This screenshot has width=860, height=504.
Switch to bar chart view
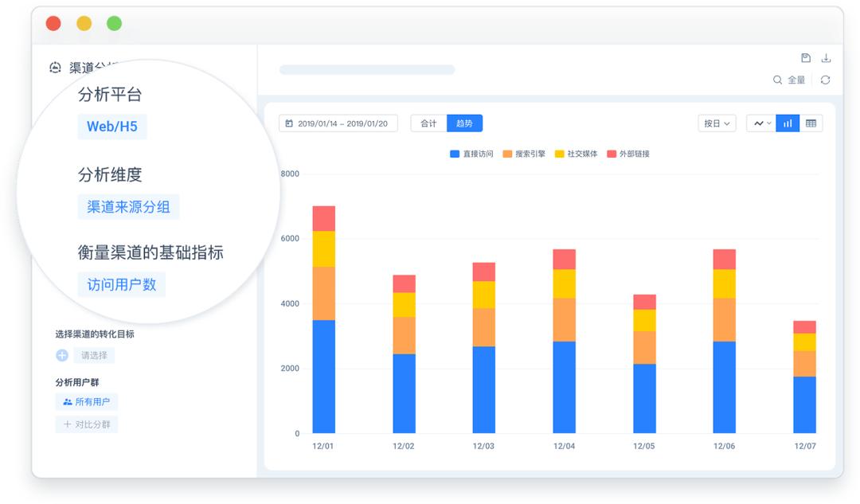pos(788,123)
